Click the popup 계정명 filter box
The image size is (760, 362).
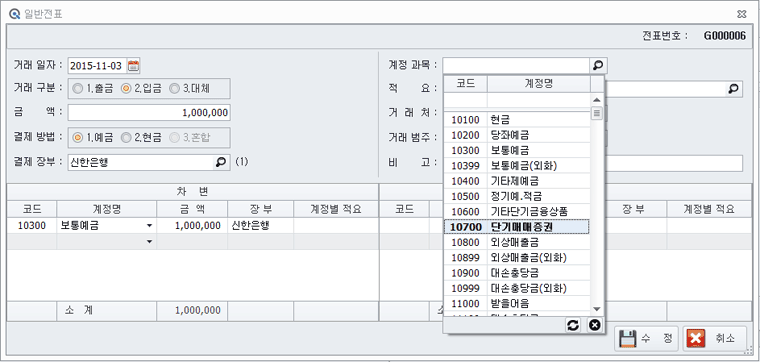(x=538, y=100)
